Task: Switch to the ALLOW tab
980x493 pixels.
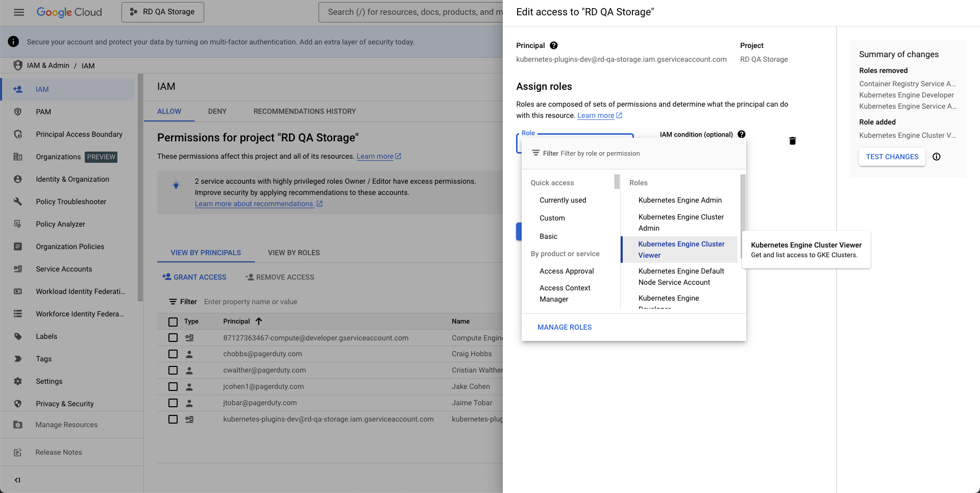Action: point(169,111)
